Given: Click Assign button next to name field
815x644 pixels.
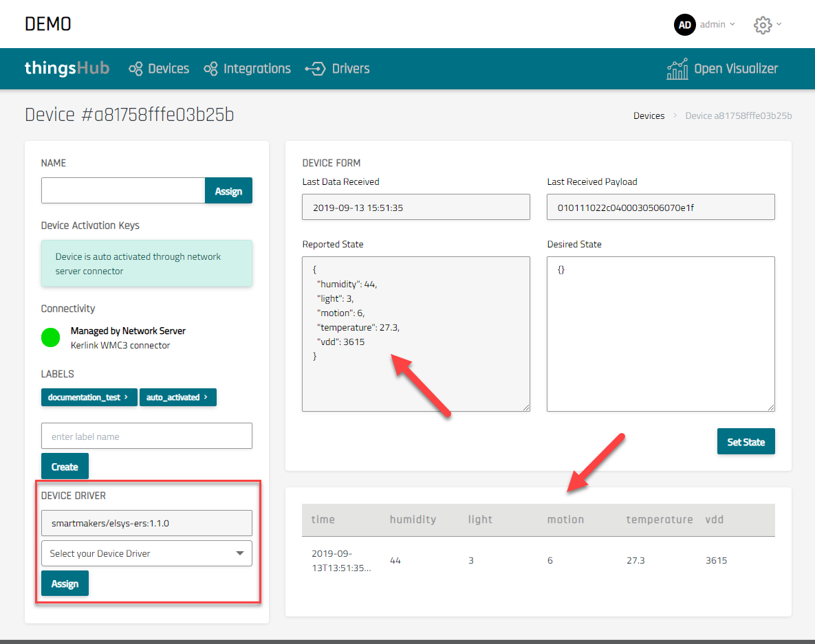Looking at the screenshot, I should (x=228, y=191).
